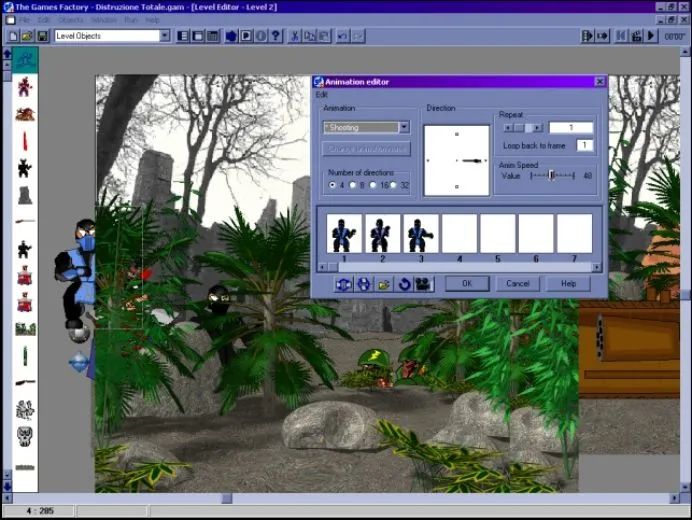Select 16 directions radio button
The height and width of the screenshot is (520, 692).
372,185
